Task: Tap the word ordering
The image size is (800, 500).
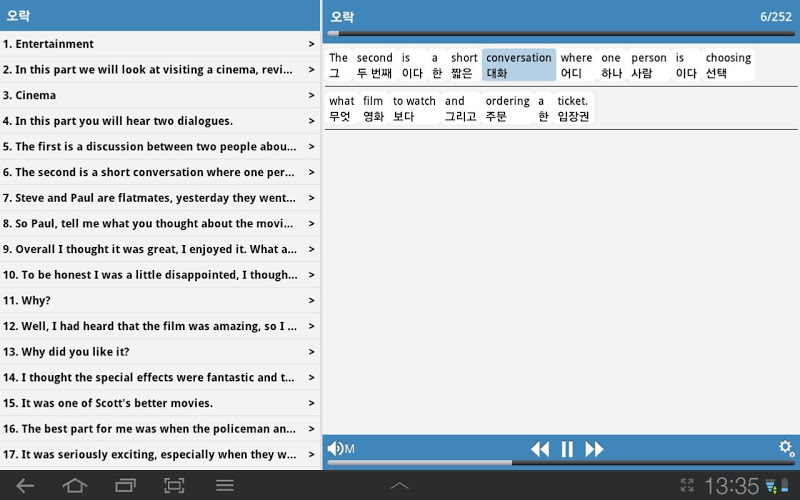Action: click(x=507, y=109)
